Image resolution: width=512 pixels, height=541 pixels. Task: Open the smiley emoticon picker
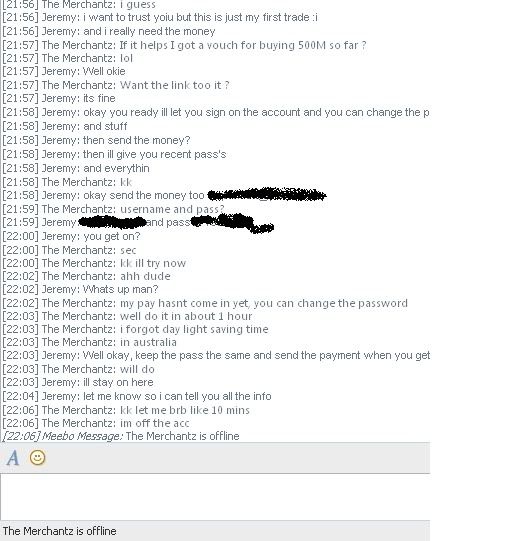coord(38,458)
